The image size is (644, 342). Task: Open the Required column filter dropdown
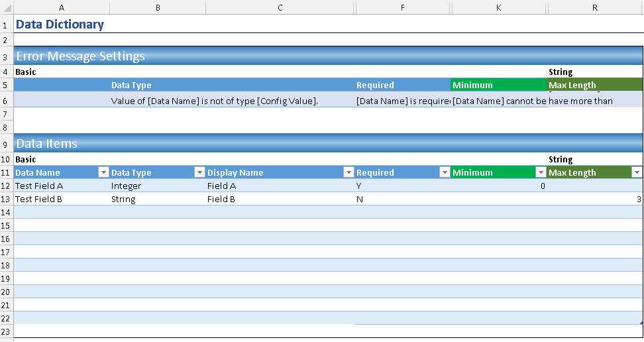[445, 172]
